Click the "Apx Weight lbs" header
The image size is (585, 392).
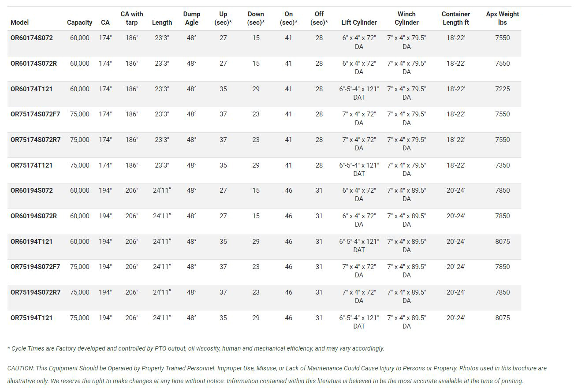(x=502, y=18)
